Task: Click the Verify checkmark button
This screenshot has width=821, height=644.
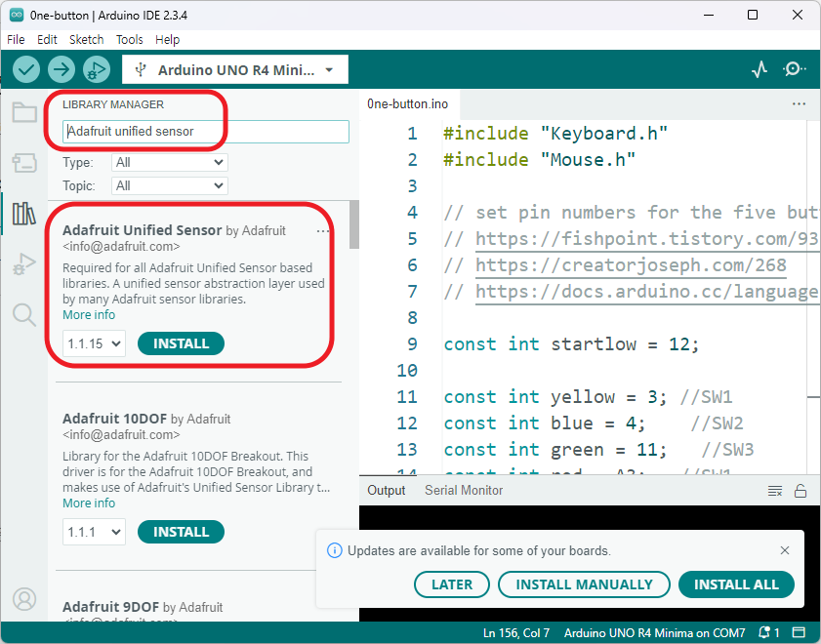Action: [x=26, y=69]
